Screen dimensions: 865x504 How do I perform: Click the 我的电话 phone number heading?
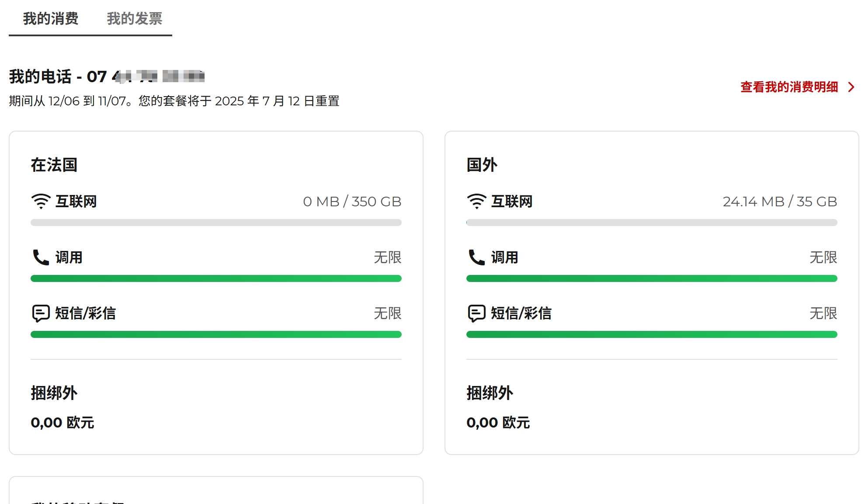click(x=107, y=76)
